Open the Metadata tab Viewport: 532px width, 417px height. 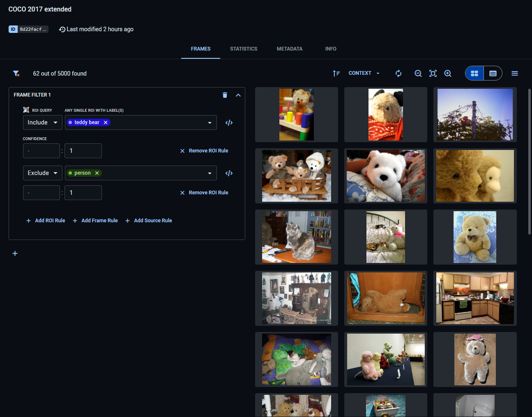(289, 49)
